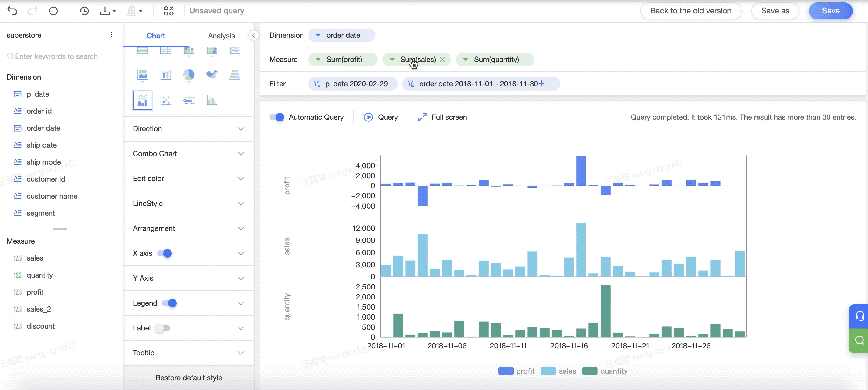Click the download icon in toolbar
The height and width of the screenshot is (390, 868).
tap(105, 11)
